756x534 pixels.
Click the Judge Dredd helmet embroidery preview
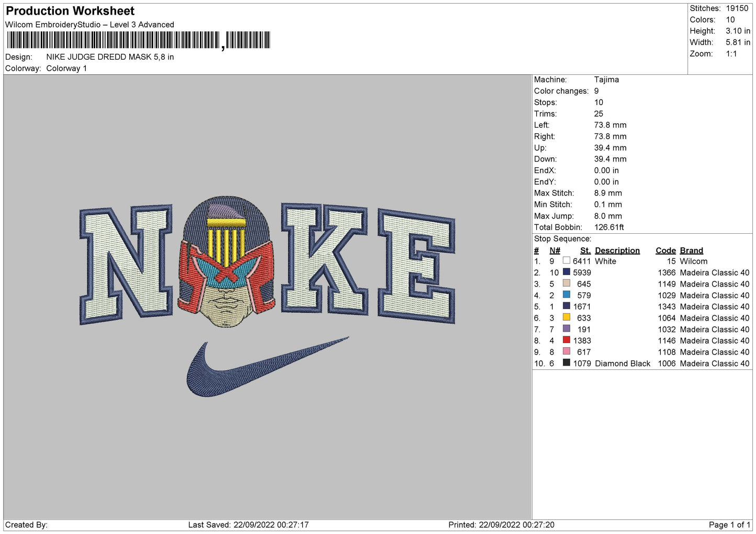pyautogui.click(x=227, y=262)
